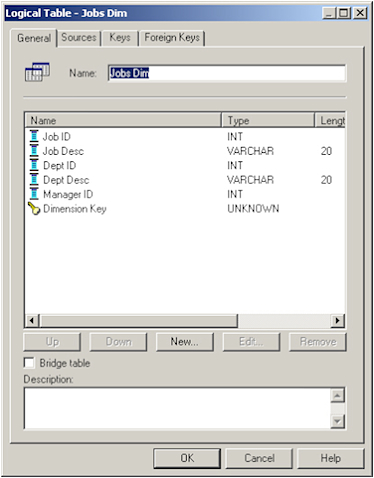Click the column list's left scroll arrow
Viewport: 374px width, 478px height.
click(x=32, y=321)
